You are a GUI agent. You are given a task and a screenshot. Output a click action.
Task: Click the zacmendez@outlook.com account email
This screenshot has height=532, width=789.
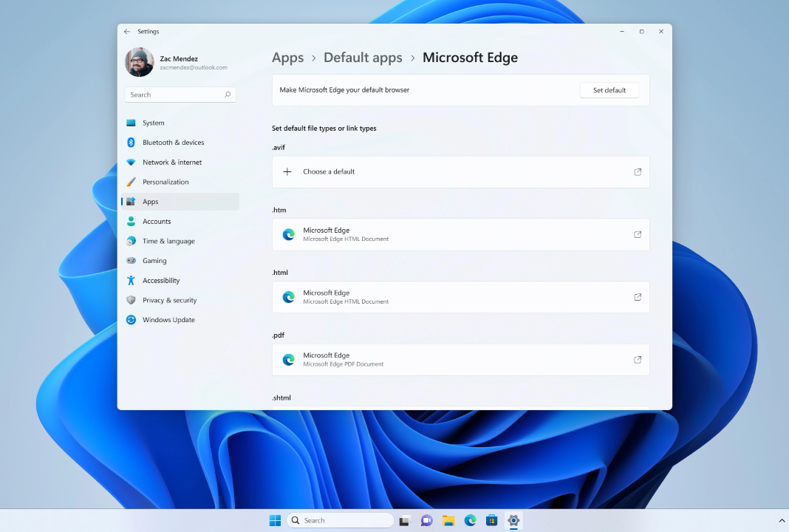pyautogui.click(x=194, y=67)
